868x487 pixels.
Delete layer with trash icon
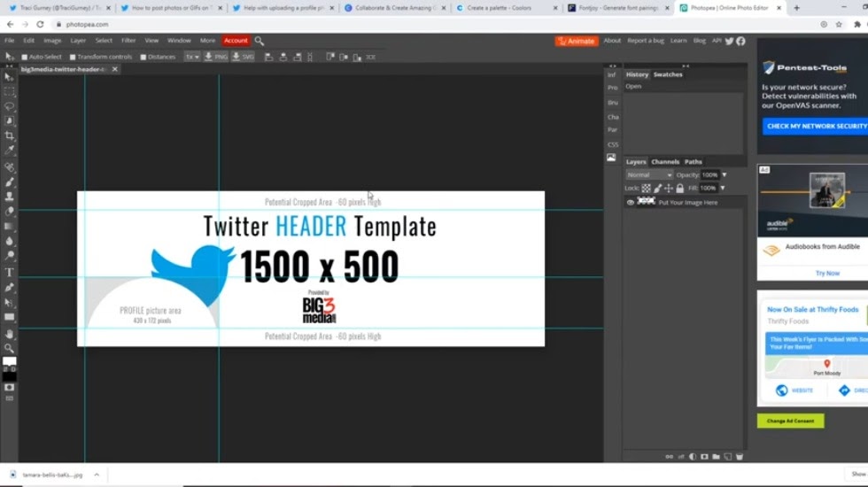(x=739, y=457)
